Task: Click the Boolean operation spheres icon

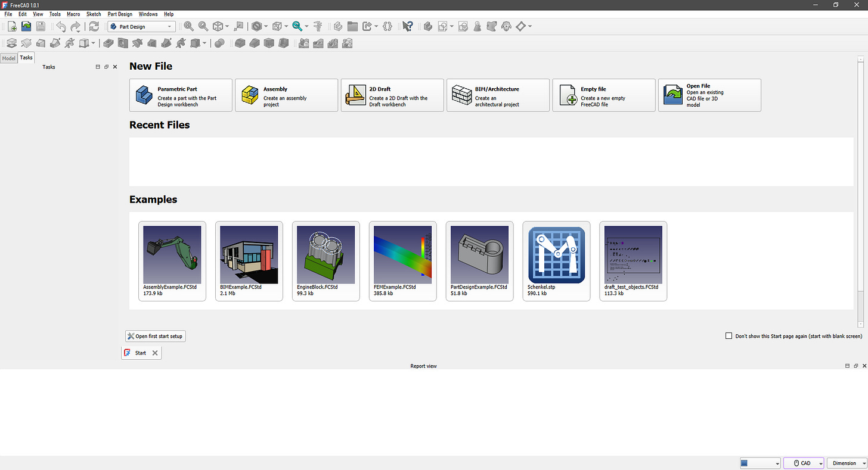Action: [x=219, y=43]
